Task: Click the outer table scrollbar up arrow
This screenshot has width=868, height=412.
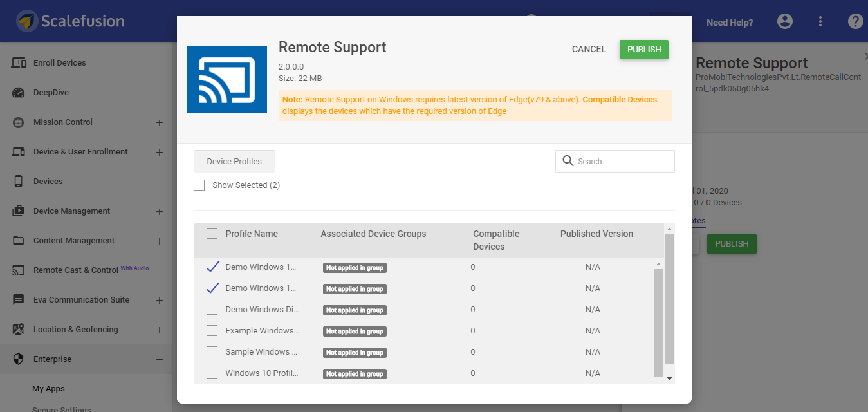Action: (x=669, y=229)
